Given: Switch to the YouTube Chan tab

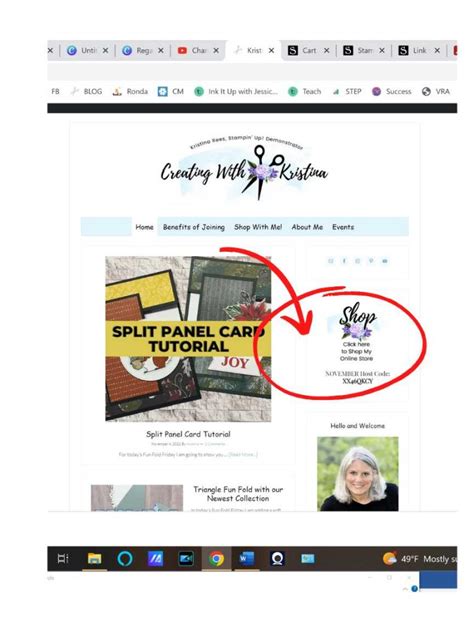Looking at the screenshot, I should (x=193, y=50).
